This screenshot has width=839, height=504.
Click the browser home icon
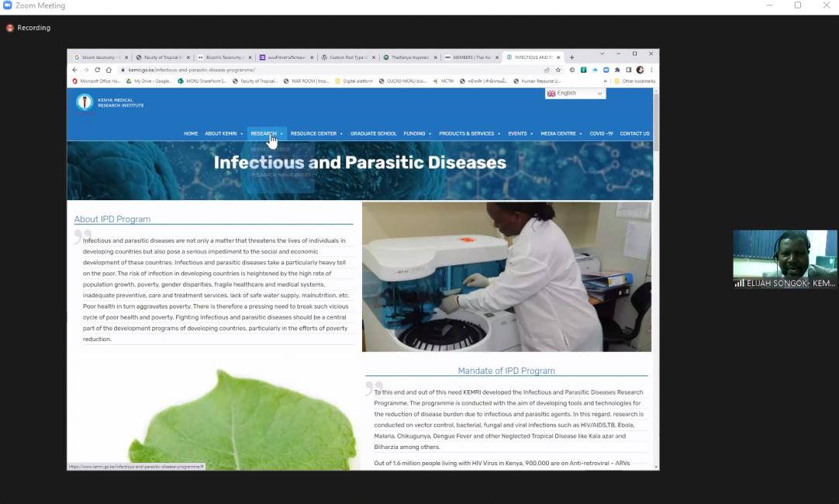109,70
